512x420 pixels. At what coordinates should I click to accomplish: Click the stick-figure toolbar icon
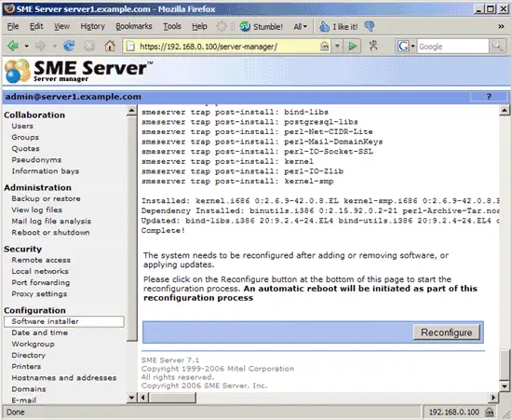click(x=373, y=46)
